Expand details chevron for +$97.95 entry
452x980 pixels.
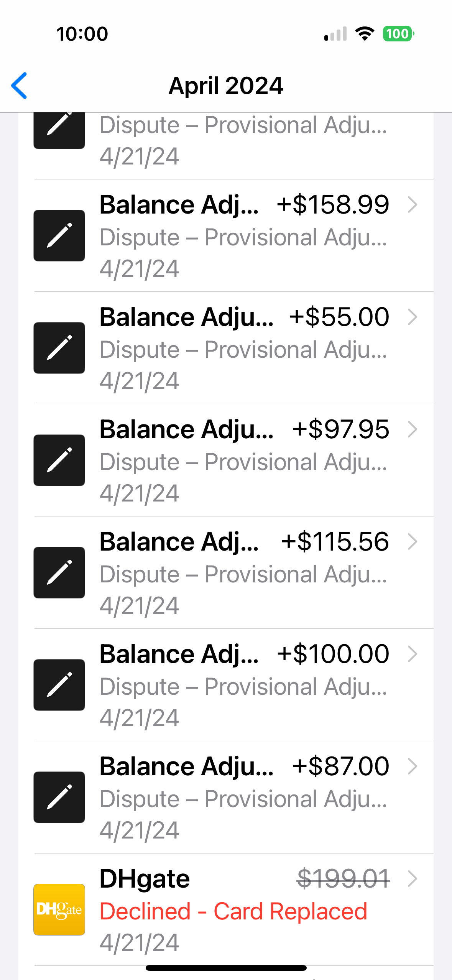(412, 429)
